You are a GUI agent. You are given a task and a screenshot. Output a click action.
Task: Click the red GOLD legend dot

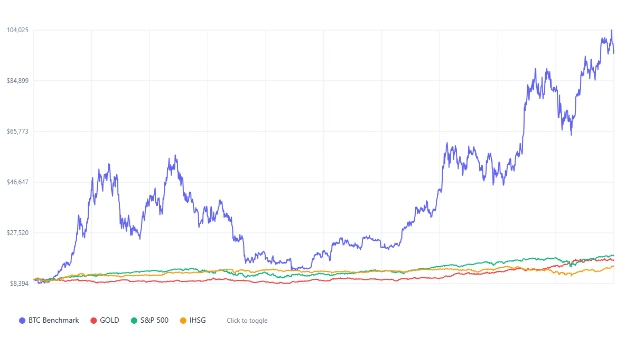(x=94, y=321)
